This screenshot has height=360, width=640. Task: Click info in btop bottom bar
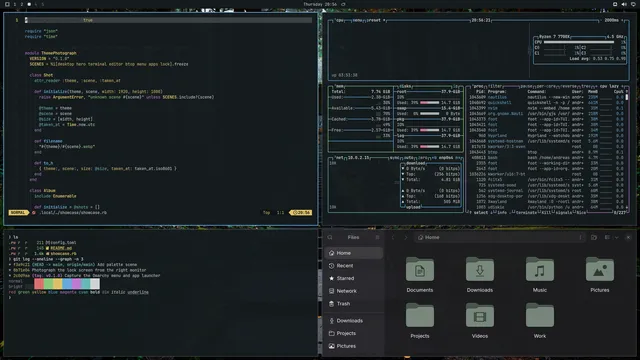tap(502, 213)
